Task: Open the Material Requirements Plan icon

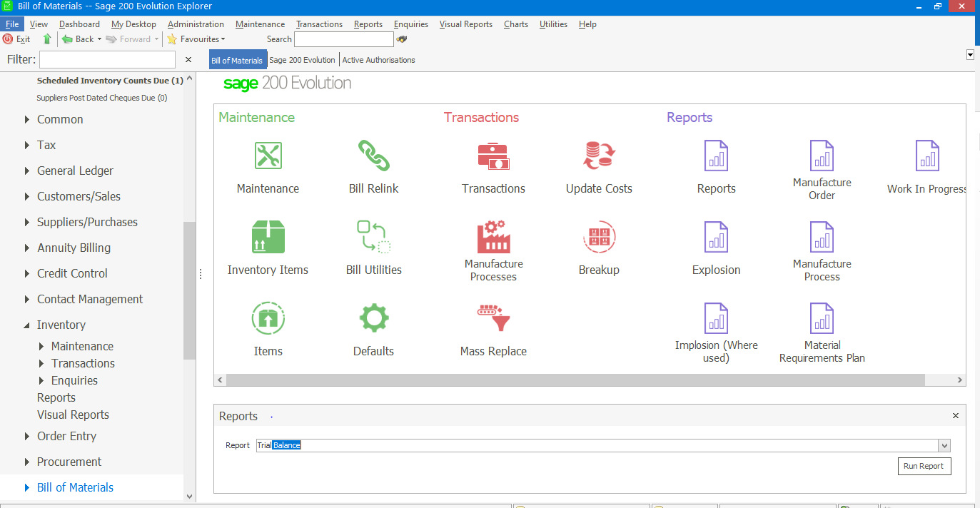Action: [822, 318]
